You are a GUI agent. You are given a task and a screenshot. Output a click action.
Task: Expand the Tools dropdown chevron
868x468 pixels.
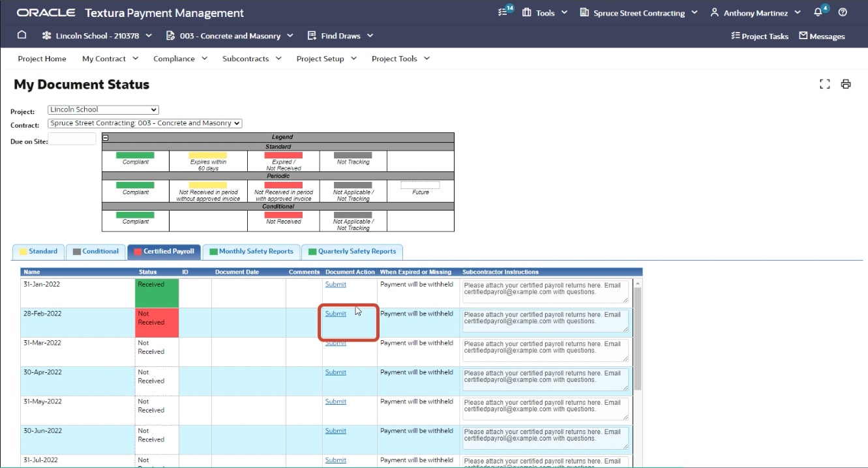tap(564, 12)
